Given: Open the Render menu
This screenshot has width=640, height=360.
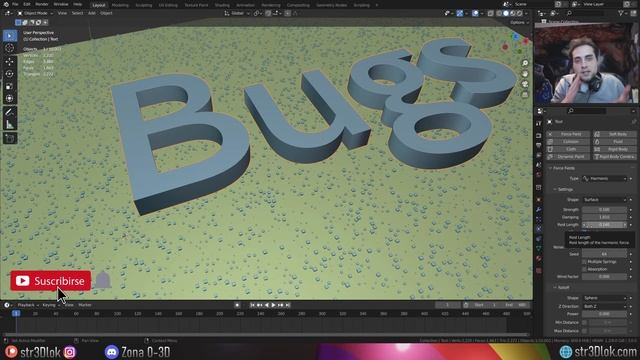Looking at the screenshot, I should click(42, 4).
